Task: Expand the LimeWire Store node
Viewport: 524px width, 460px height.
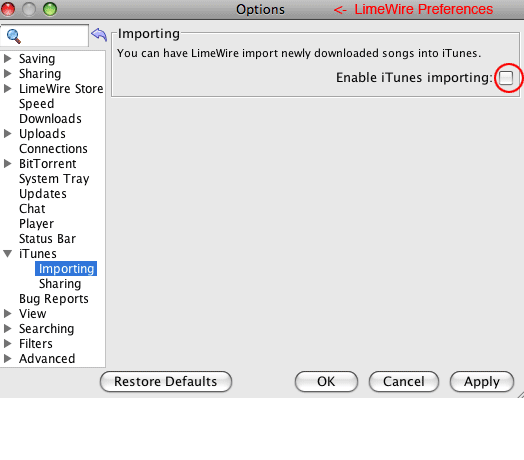Action: pyautogui.click(x=7, y=89)
